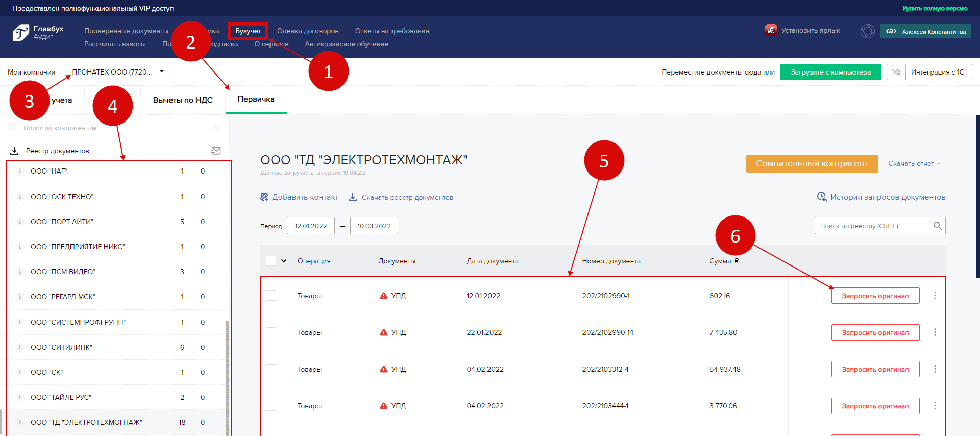Click the Поиск по реестру search field
Screen dimensions: 980x436
pyautogui.click(x=880, y=226)
